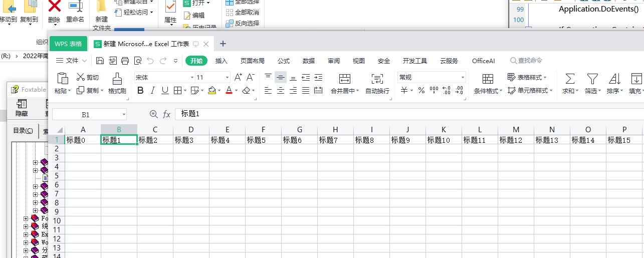This screenshot has height=258, width=644.
Task: Open the Formulas (公式) tab
Action: pyautogui.click(x=284, y=61)
